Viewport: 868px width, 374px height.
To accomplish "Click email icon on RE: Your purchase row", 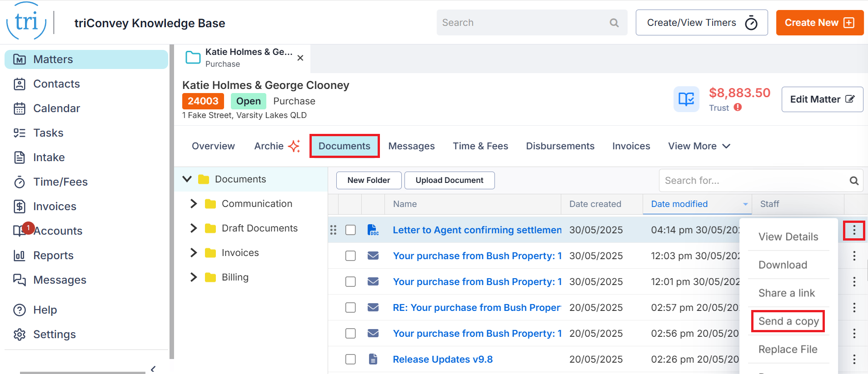I will 373,308.
